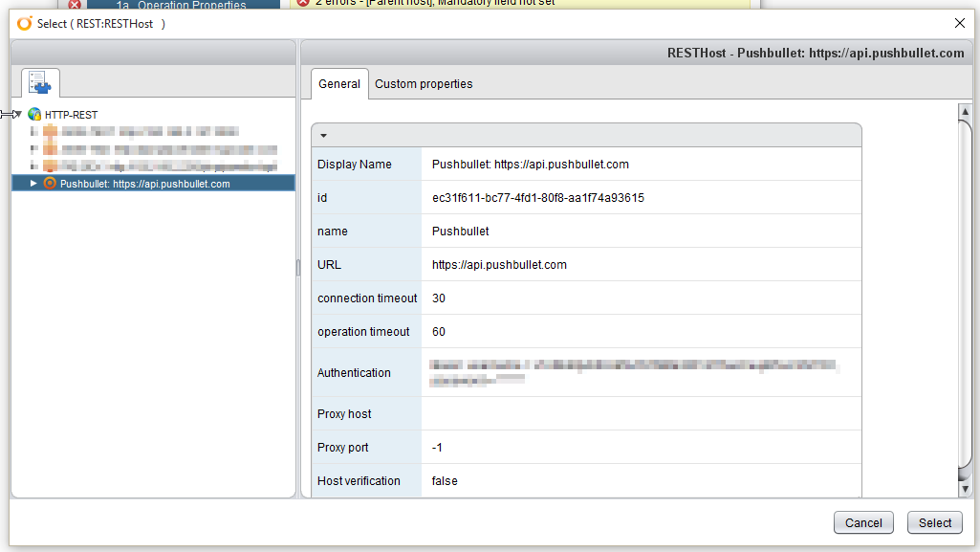Open the General tab
The image size is (980, 552).
(x=339, y=84)
